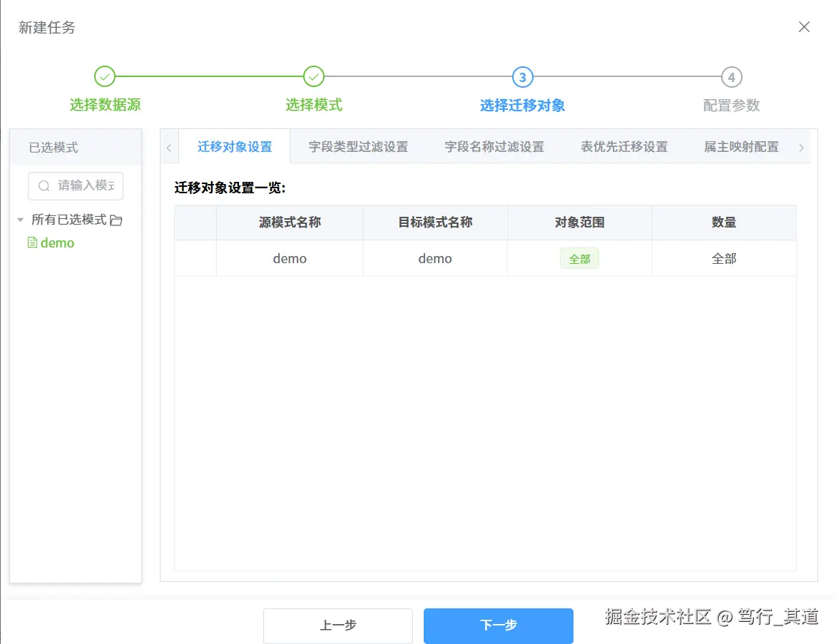Click the green 全部 tag in 对象范围 column
The image size is (836, 644).
579,258
